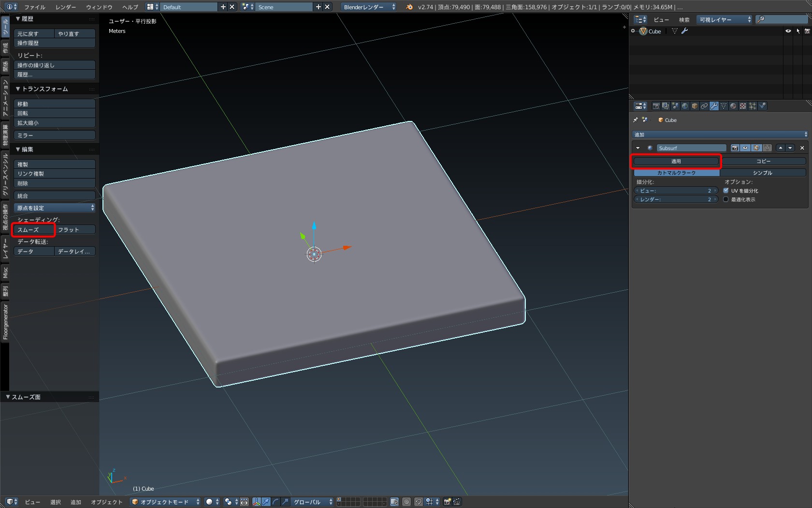Open the レンダー menu in the top bar
Viewport: 812px width, 508px height.
pyautogui.click(x=66, y=7)
